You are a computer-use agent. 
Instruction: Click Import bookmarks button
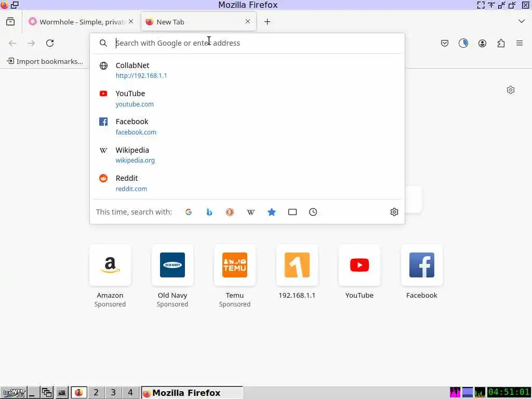coord(45,61)
